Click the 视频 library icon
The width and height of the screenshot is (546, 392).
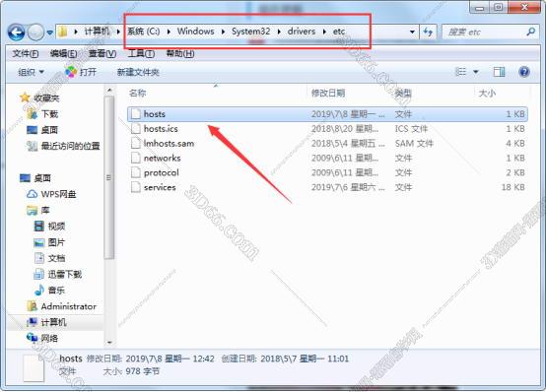[39, 226]
